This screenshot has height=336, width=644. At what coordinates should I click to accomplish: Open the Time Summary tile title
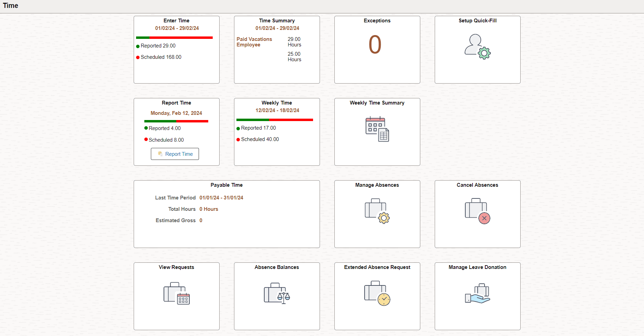277,21
